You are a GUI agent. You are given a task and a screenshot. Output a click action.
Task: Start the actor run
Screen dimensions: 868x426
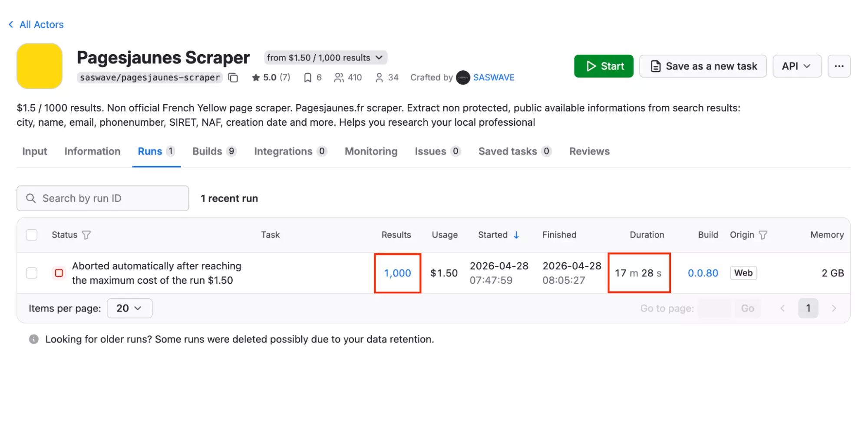pyautogui.click(x=604, y=66)
